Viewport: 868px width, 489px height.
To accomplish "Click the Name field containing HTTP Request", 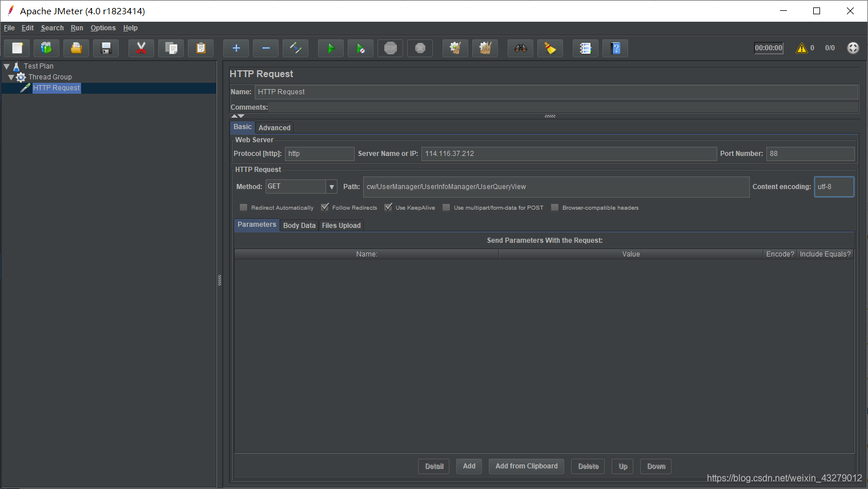I will tap(556, 92).
